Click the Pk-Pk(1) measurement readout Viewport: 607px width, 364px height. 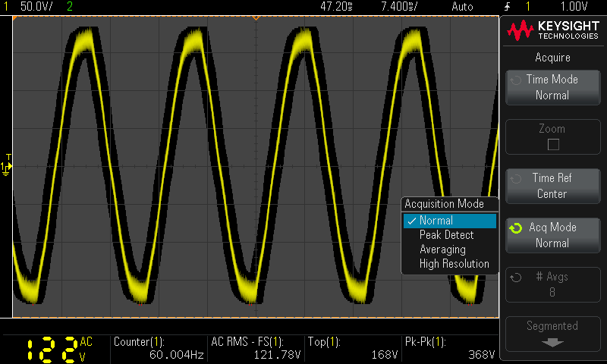450,349
